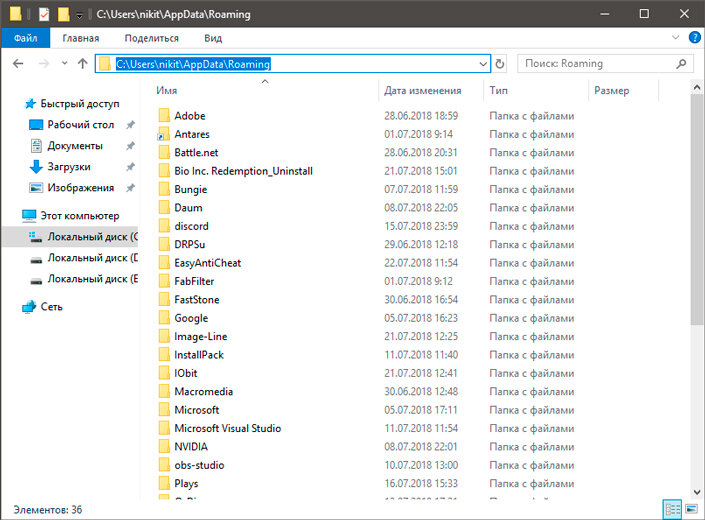
Task: Select Быстрый доступ in navigation pane
Action: pos(80,104)
